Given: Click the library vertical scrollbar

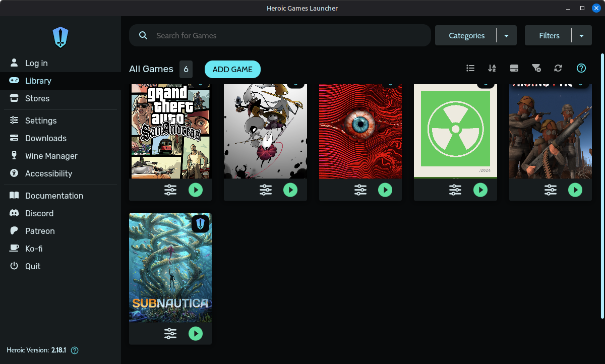Looking at the screenshot, I should pyautogui.click(x=602, y=186).
